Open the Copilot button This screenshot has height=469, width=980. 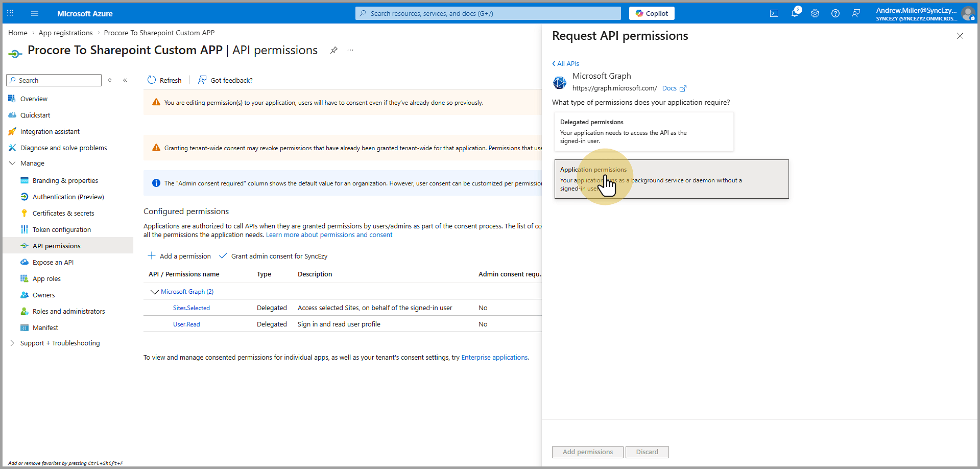point(652,13)
